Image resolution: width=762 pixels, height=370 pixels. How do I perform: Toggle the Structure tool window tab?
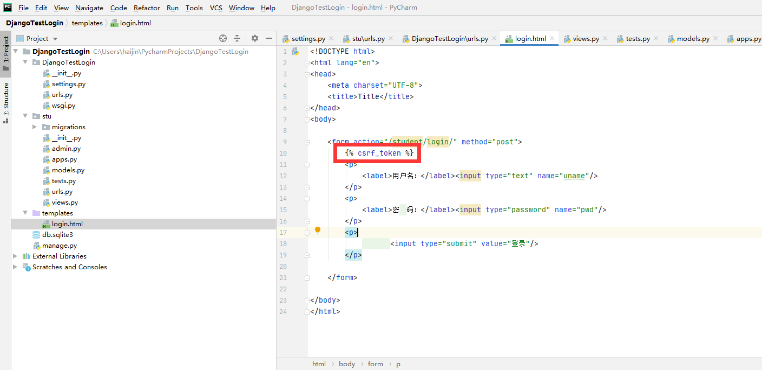[x=6, y=103]
